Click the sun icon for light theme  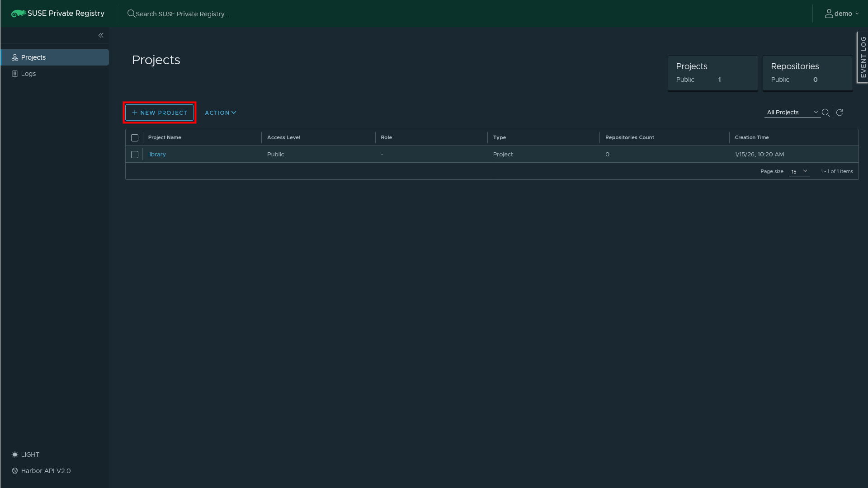pyautogui.click(x=15, y=455)
